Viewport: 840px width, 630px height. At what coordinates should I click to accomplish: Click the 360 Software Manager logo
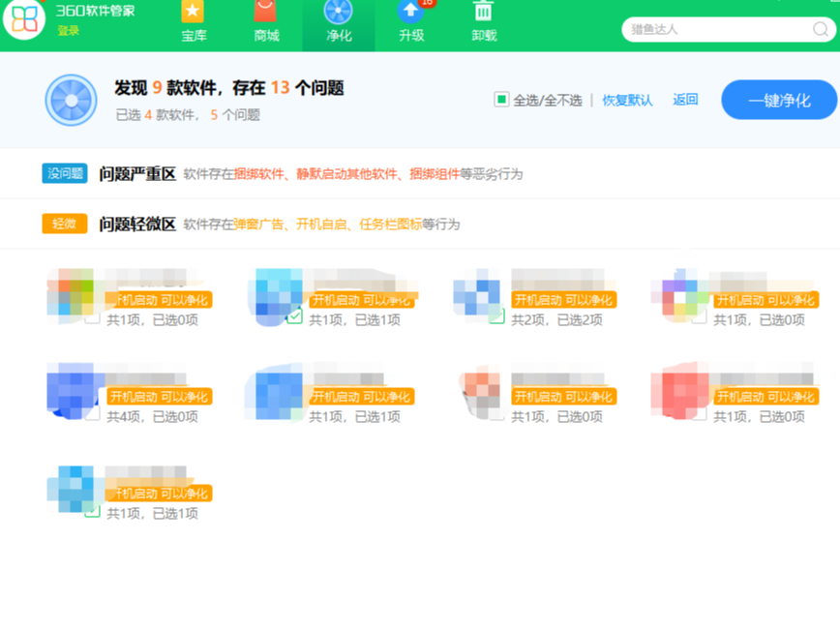(23, 19)
